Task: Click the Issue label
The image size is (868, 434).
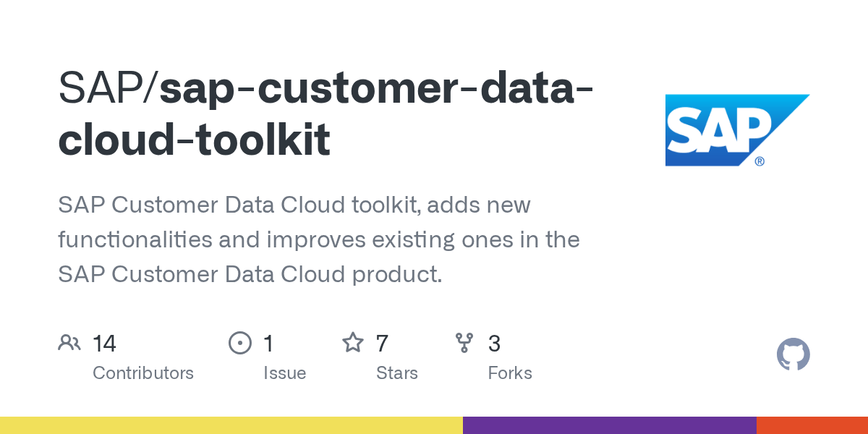Action: pyautogui.click(x=284, y=373)
